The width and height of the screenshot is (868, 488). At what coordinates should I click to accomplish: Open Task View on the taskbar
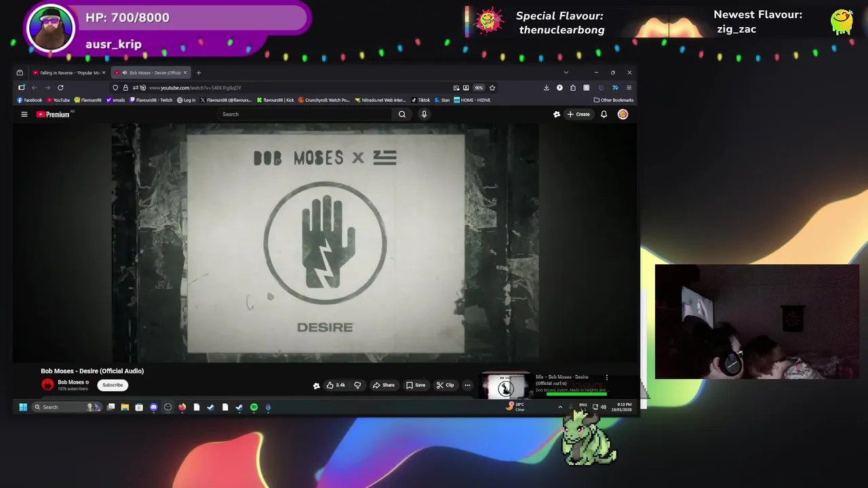click(111, 407)
